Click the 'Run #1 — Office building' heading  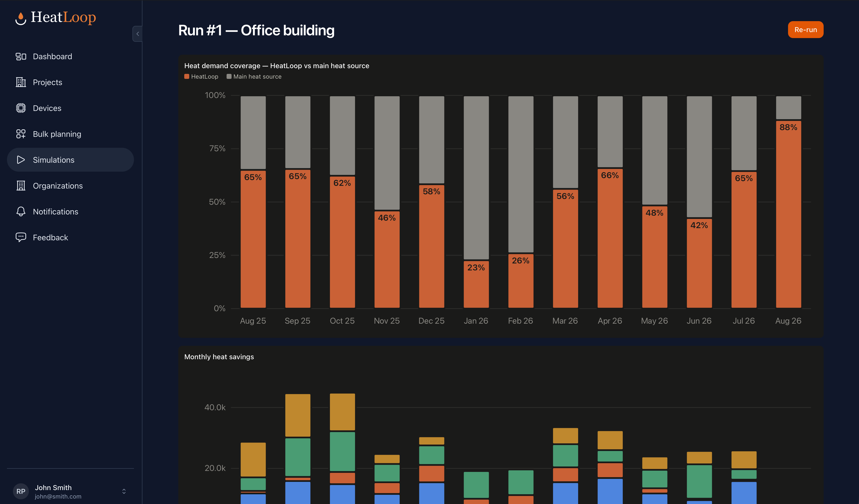(256, 30)
